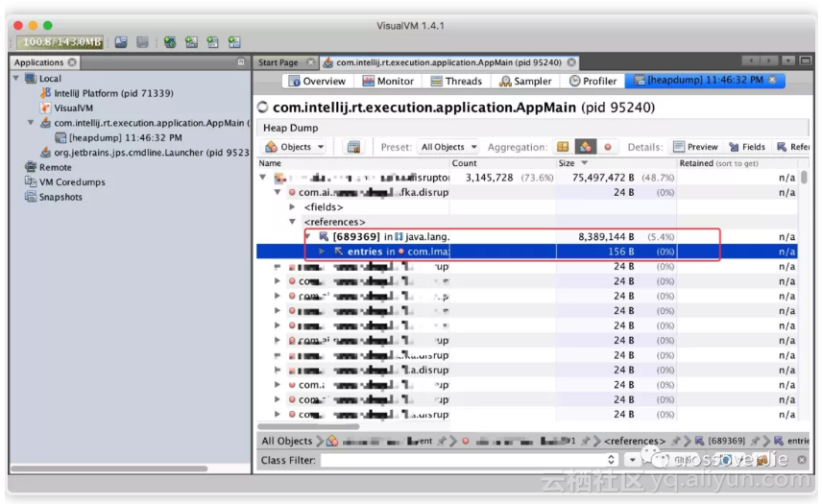Maximize the editor window area

[x=806, y=61]
